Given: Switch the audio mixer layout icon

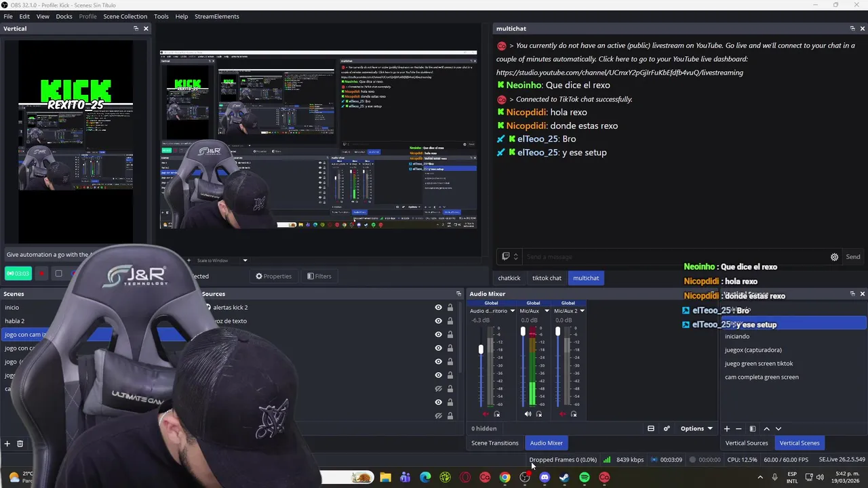Looking at the screenshot, I should [651, 428].
